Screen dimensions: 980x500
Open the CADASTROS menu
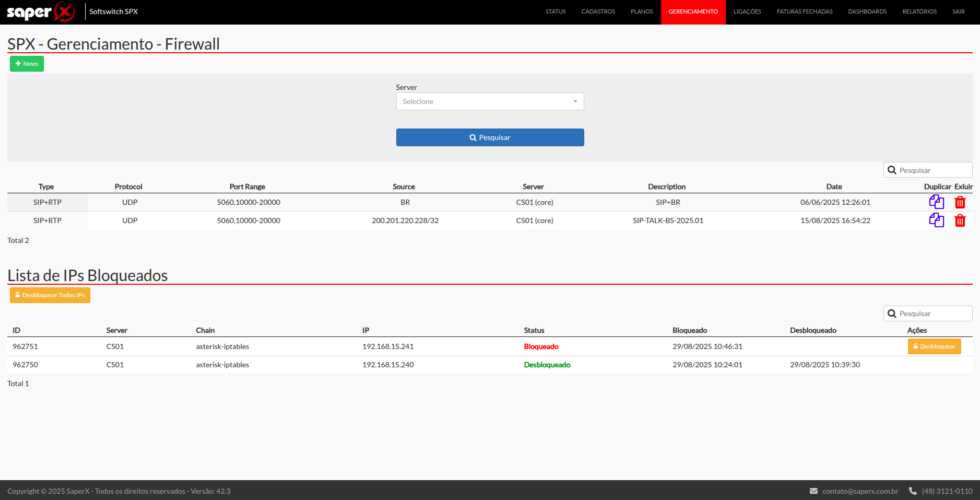click(598, 11)
